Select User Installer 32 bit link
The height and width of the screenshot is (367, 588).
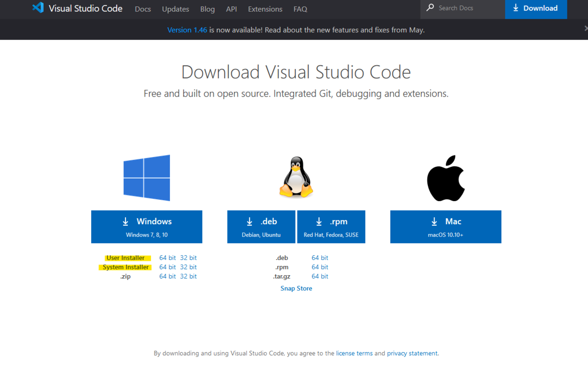coord(188,258)
